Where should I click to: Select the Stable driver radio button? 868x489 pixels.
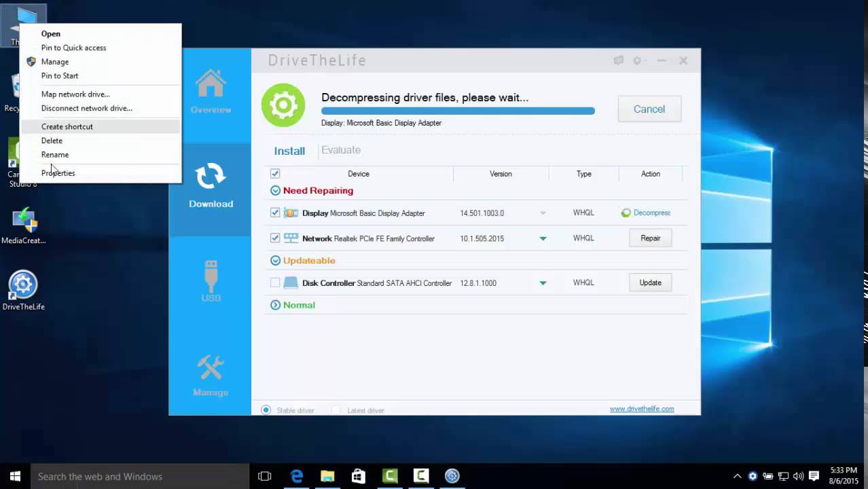click(x=266, y=410)
